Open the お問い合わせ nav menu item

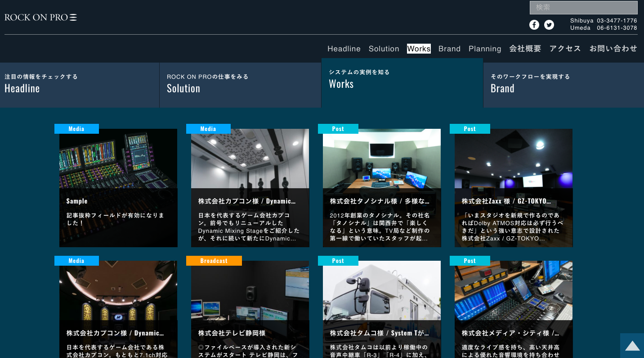click(x=613, y=49)
